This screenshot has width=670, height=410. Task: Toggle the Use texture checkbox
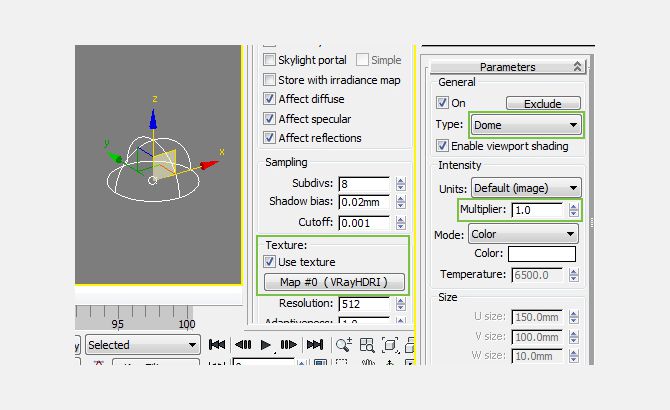pyautogui.click(x=269, y=261)
